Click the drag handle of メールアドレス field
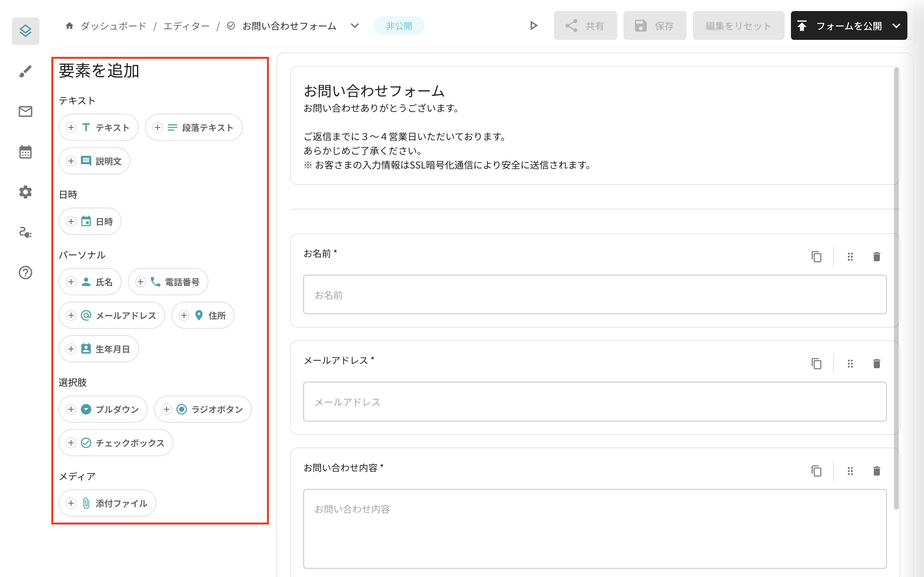This screenshot has height=577, width=924. (850, 363)
